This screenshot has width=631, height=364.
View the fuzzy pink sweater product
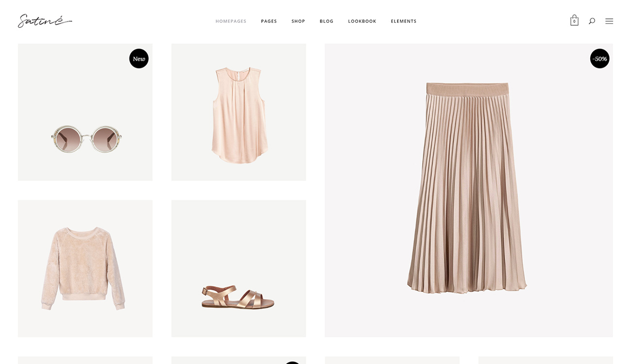[83, 268]
